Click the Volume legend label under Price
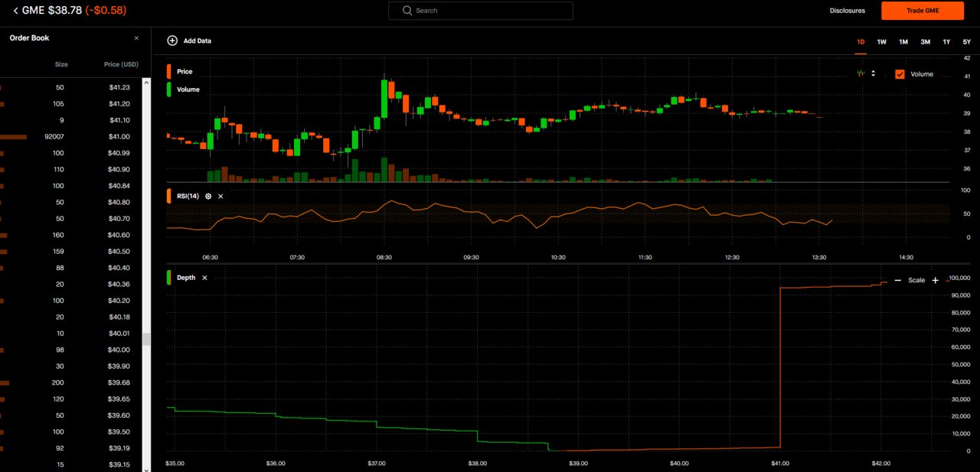 point(188,90)
